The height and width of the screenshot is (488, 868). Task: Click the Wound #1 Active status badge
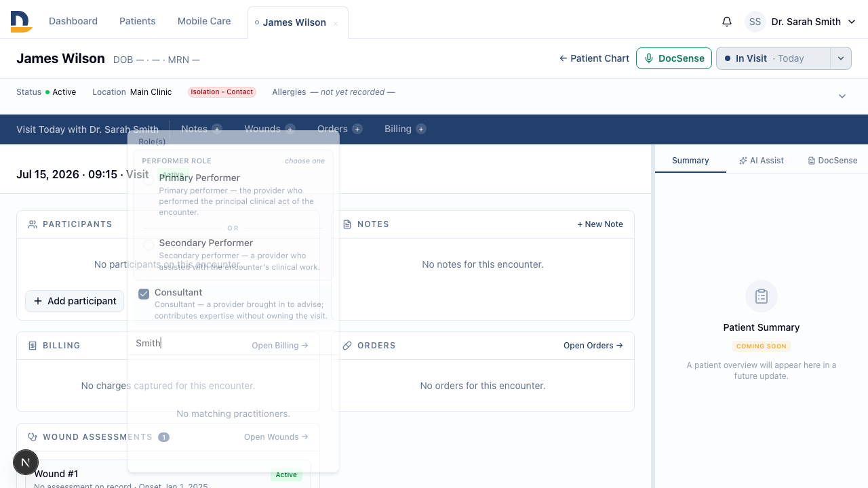click(286, 475)
